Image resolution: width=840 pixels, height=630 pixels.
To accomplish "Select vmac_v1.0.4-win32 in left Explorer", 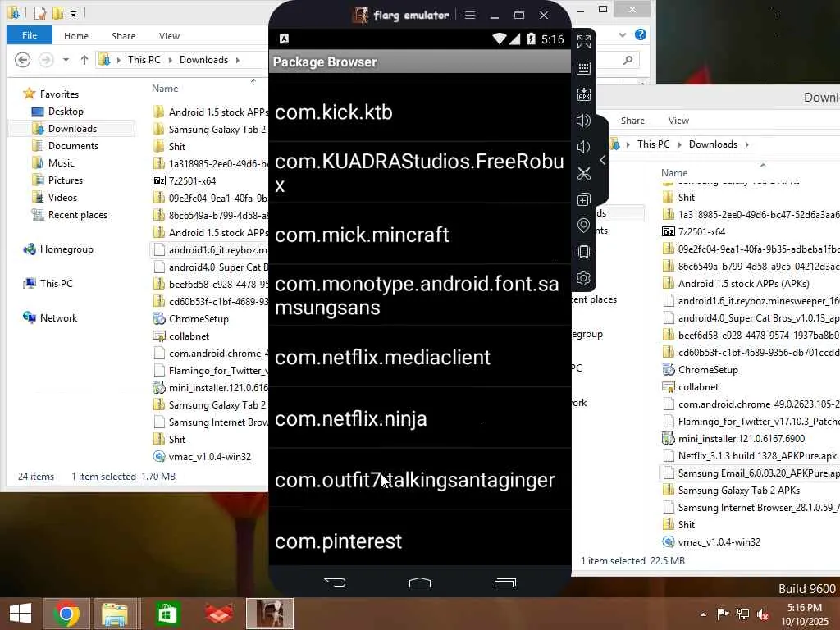I will [209, 456].
